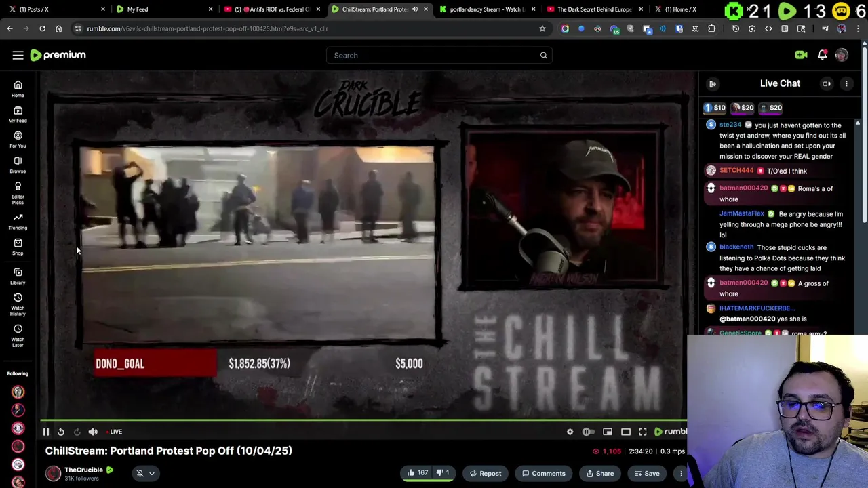Click the green upload/go-live camera icon

coord(801,55)
